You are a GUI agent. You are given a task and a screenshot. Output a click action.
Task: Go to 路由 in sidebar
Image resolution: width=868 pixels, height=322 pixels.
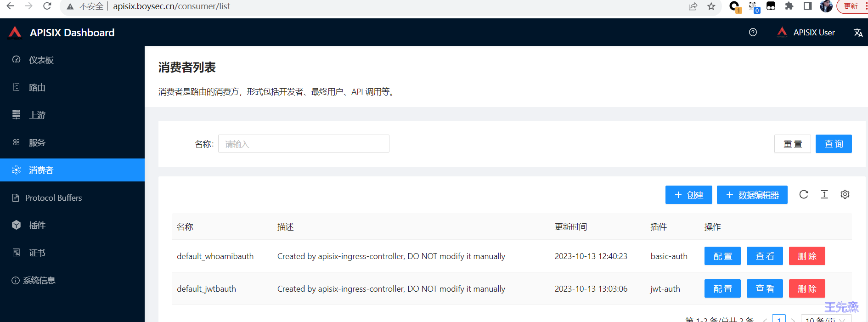[37, 88]
